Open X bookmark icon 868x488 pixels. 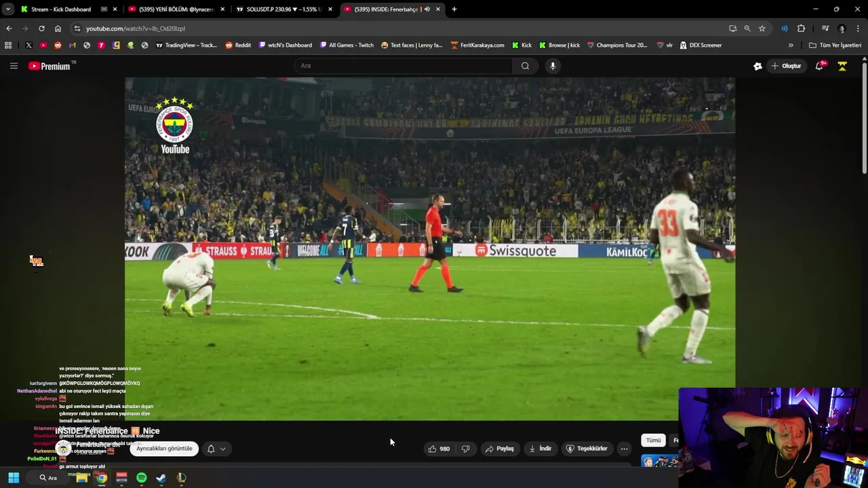click(x=28, y=45)
